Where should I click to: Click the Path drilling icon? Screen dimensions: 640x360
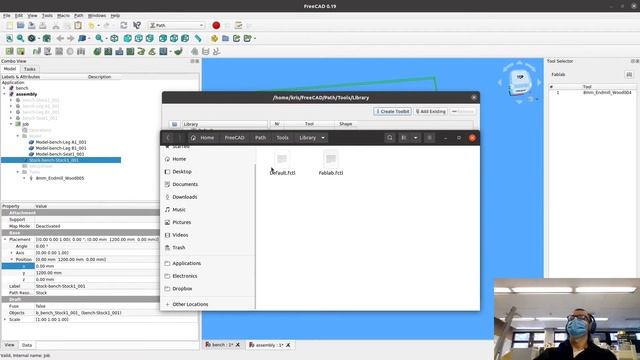119,51
